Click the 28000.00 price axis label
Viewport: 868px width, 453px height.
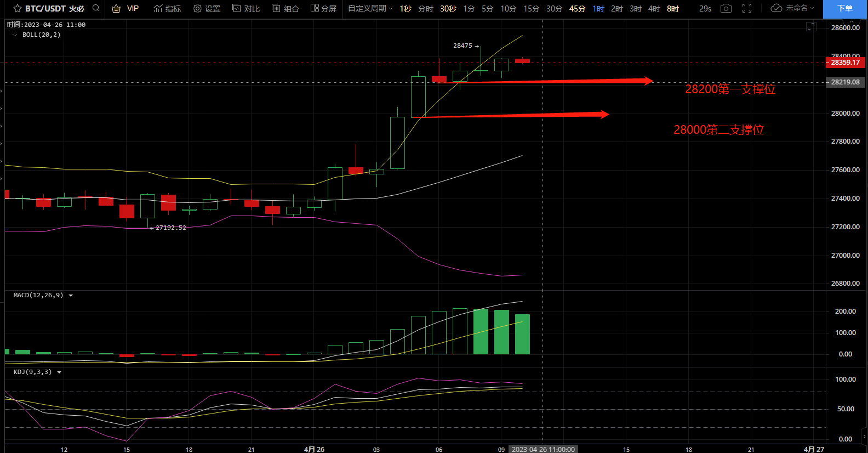846,114
